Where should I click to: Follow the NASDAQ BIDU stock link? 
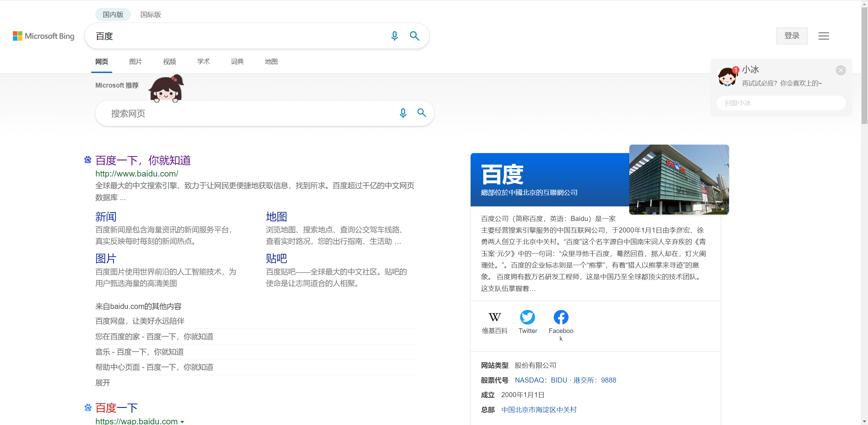[x=540, y=380]
